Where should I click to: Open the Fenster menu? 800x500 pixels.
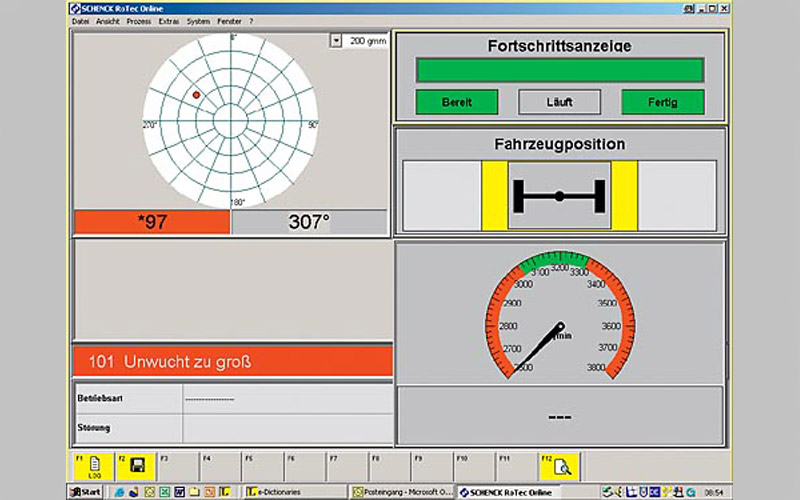(231, 20)
